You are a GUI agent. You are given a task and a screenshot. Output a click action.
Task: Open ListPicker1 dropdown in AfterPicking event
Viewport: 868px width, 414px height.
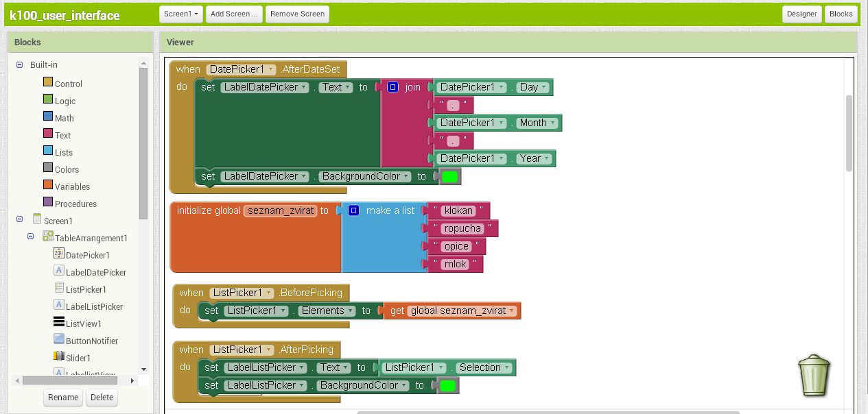242,350
